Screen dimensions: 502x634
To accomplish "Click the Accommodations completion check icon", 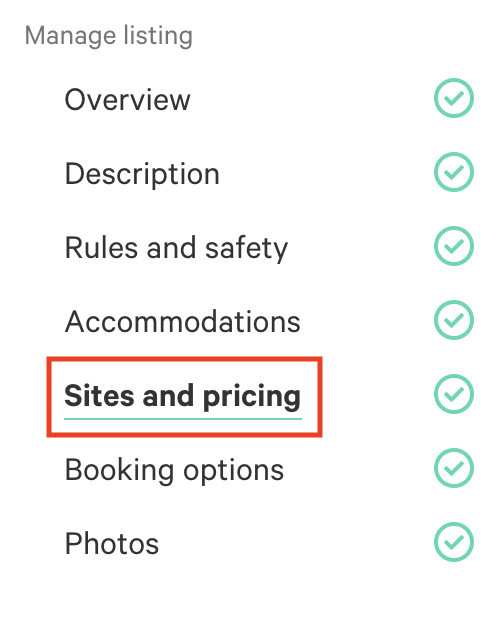I will click(453, 320).
